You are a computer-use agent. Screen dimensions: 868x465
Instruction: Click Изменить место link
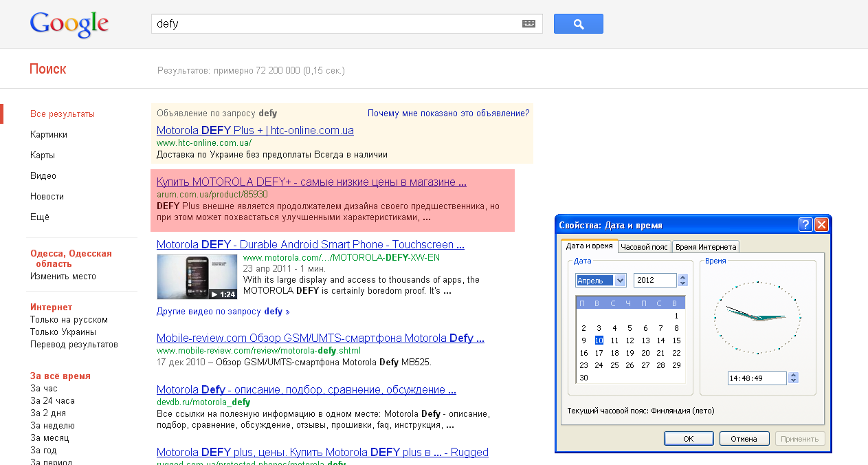(x=63, y=277)
